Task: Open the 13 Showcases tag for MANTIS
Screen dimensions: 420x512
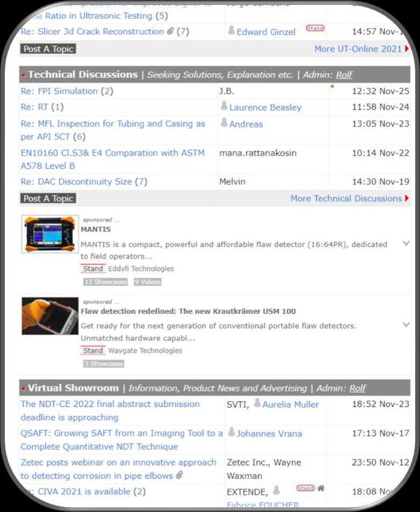Action: coord(105,282)
